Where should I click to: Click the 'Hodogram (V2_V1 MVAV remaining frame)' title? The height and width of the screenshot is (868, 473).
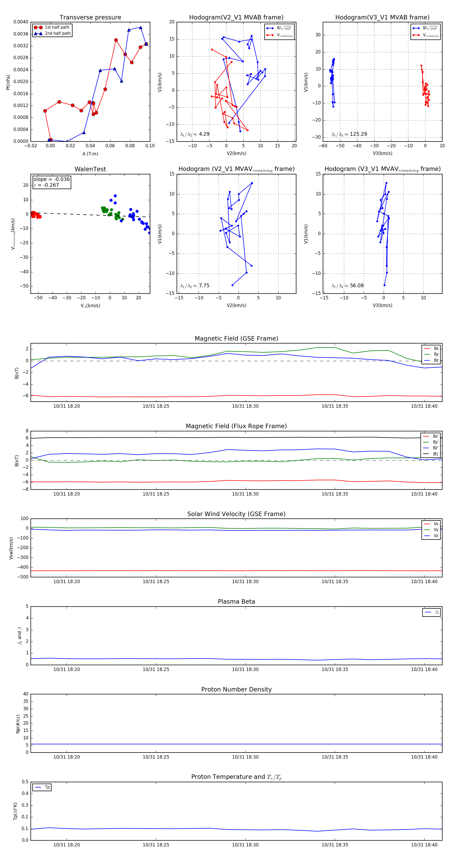click(236, 169)
